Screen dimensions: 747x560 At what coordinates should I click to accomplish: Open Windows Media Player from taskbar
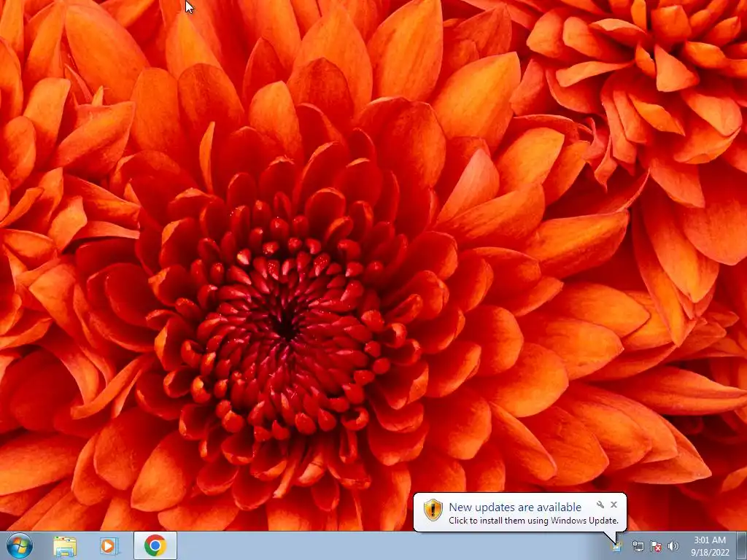(109, 546)
